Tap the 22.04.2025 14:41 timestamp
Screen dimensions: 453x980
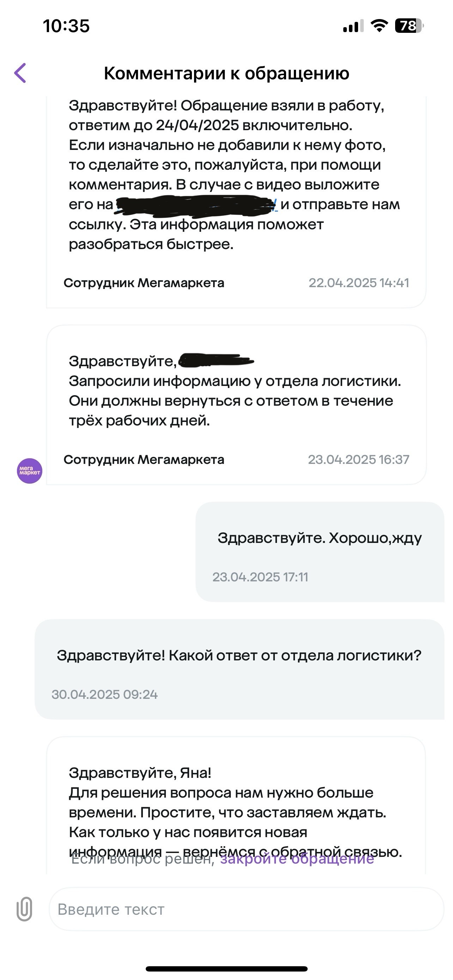point(358,283)
